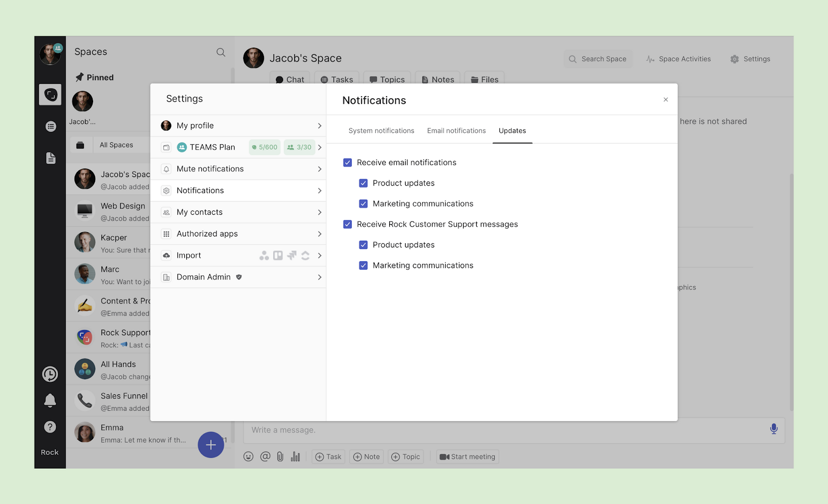The height and width of the screenshot is (504, 828).
Task: Click the 3/30 members badge
Action: [x=300, y=147]
